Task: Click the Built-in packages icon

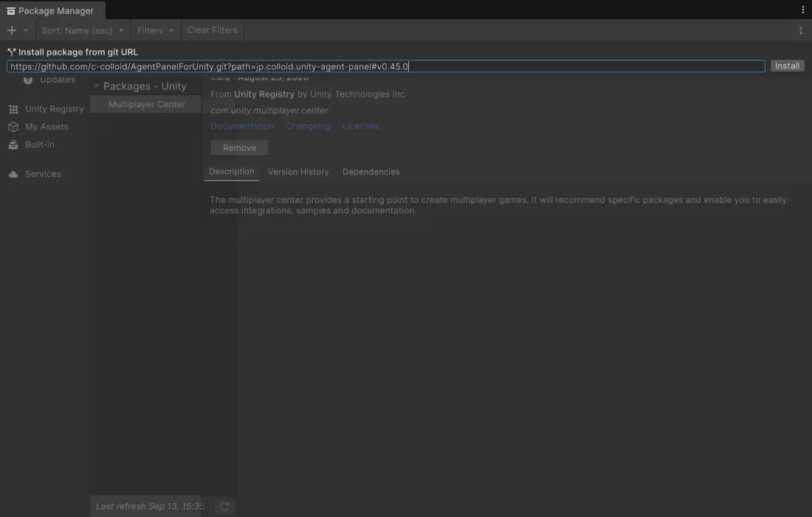Action: (x=13, y=145)
